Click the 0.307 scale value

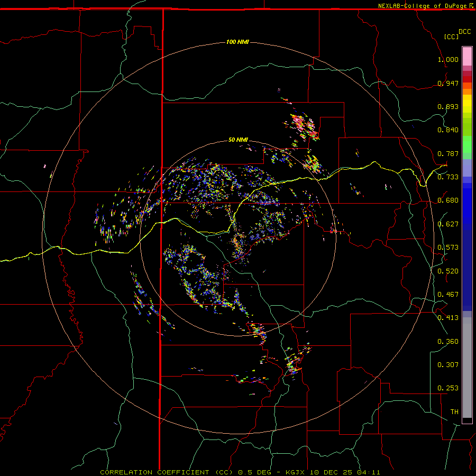pos(448,364)
